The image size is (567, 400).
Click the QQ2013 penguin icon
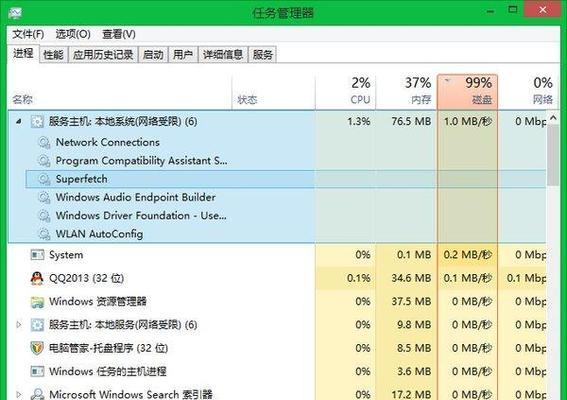click(x=37, y=278)
